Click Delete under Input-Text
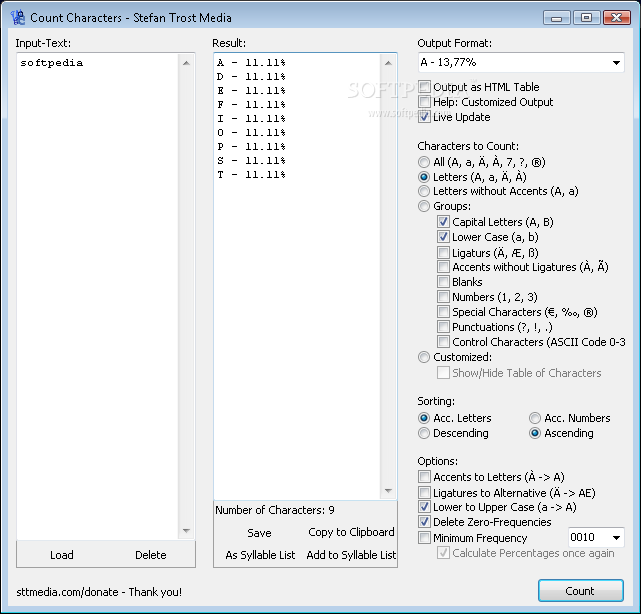641x614 pixels. click(150, 555)
